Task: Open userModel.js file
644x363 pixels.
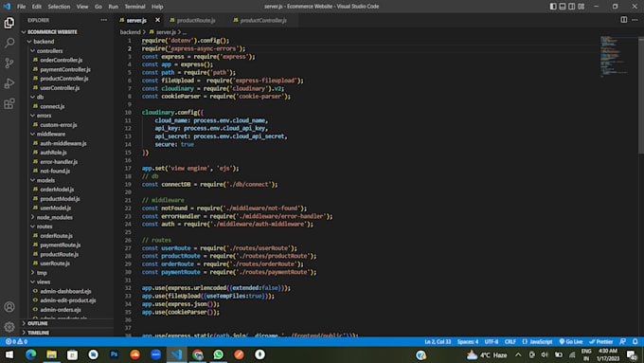Action: (x=56, y=208)
